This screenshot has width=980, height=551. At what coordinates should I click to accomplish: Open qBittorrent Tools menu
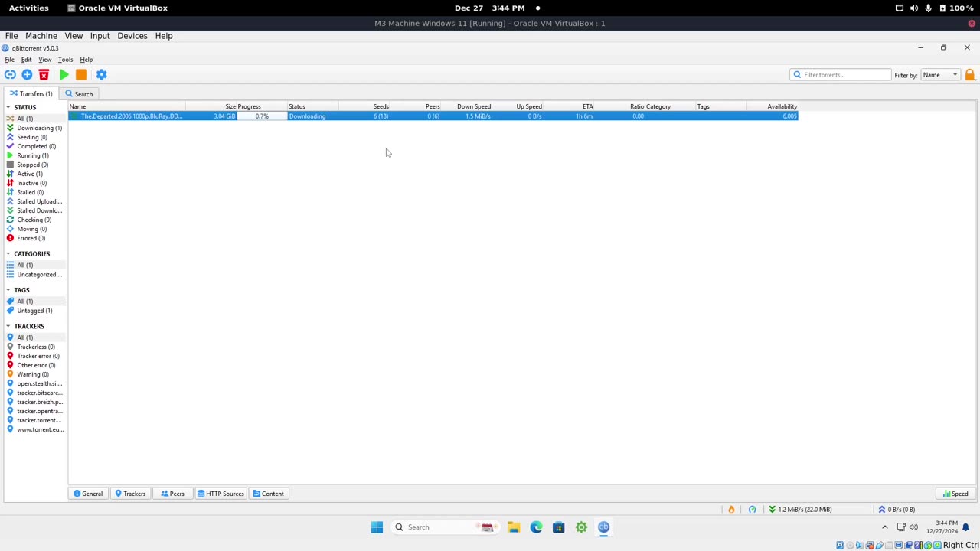65,60
